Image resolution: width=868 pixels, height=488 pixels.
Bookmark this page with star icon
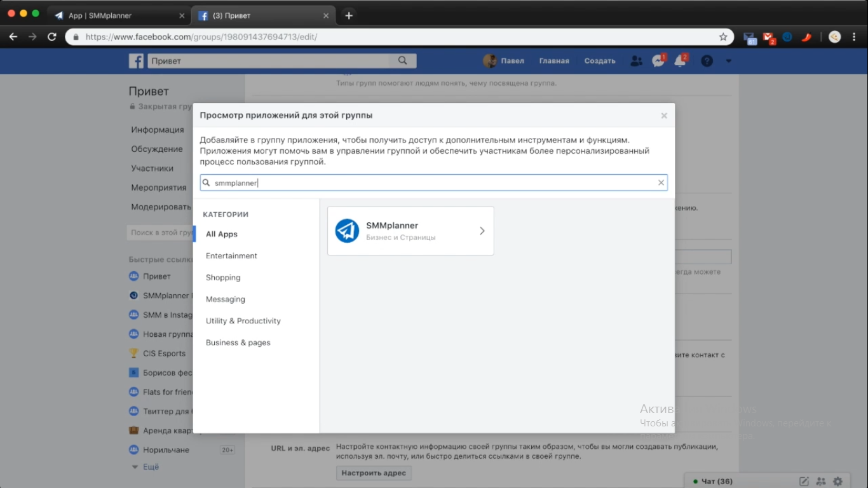coord(723,37)
